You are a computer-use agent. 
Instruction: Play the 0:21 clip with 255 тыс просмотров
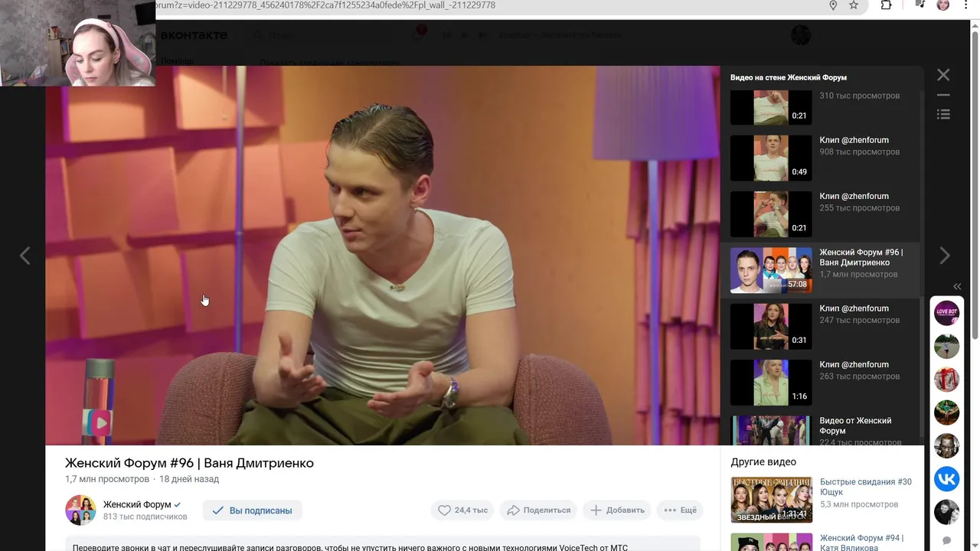tap(771, 214)
